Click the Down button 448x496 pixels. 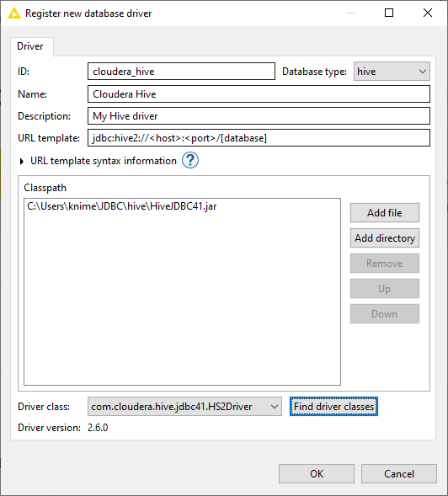[x=385, y=314]
